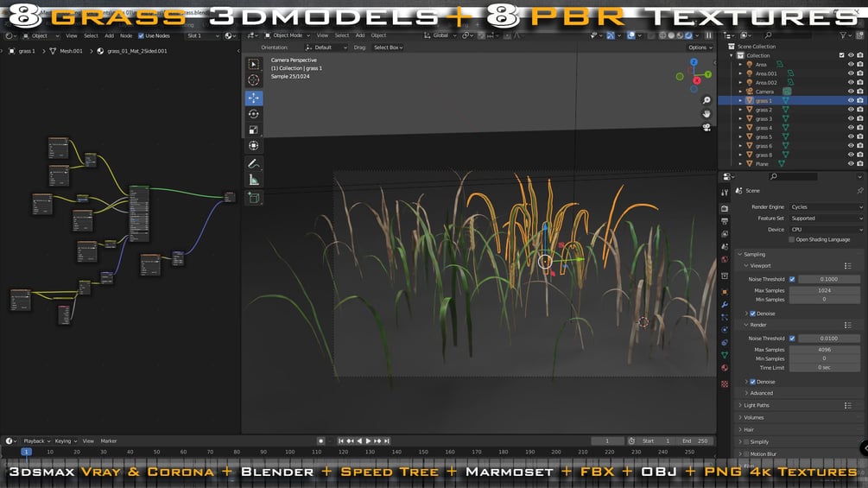This screenshot has width=868, height=488.
Task: Expand the Volumes panel
Action: pos(753,418)
